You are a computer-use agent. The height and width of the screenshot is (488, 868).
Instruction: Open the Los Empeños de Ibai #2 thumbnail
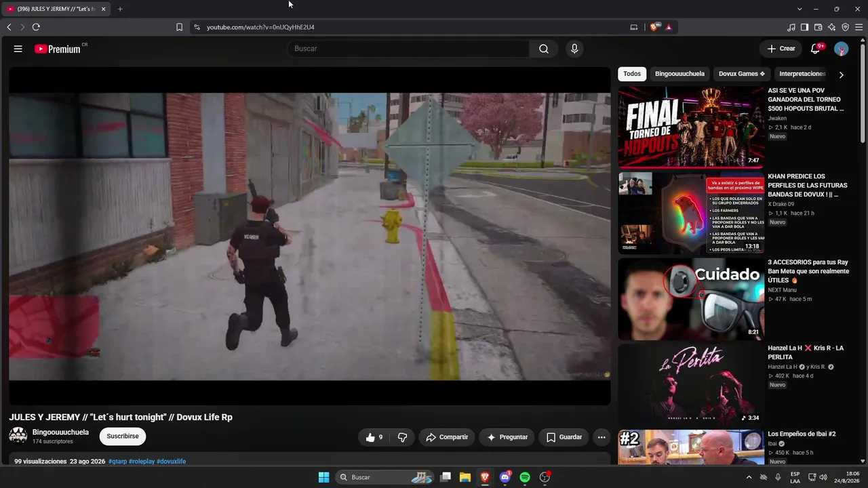point(691,447)
